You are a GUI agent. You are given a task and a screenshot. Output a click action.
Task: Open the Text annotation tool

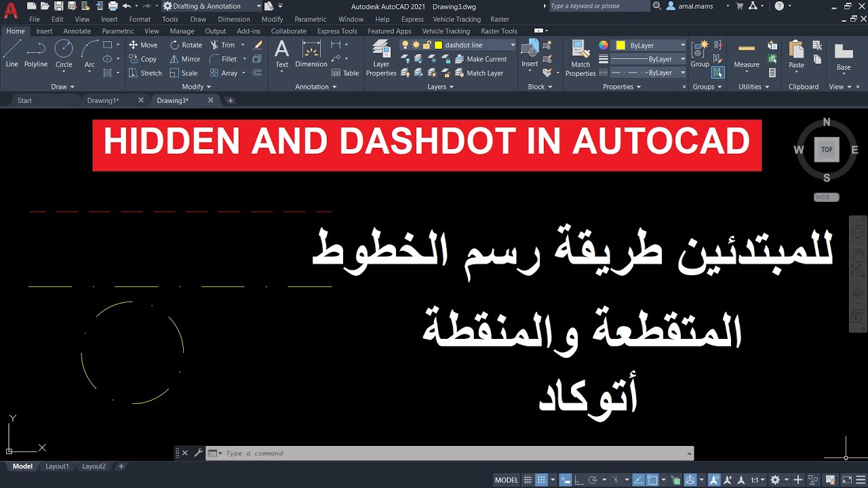pyautogui.click(x=281, y=54)
